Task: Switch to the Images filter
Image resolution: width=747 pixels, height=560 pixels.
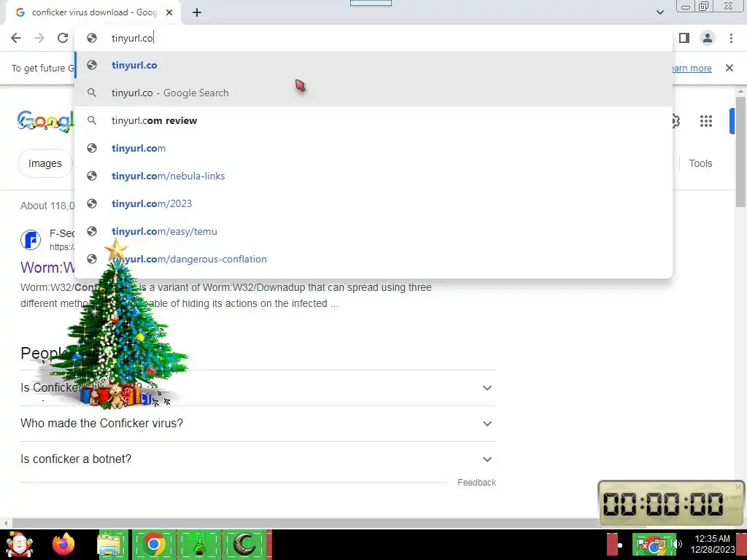Action: [44, 163]
